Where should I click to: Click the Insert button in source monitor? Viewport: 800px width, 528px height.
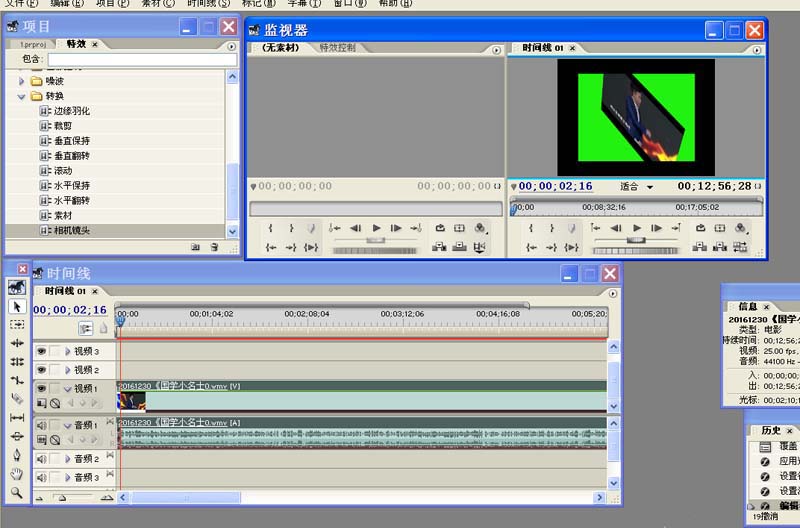(439, 247)
